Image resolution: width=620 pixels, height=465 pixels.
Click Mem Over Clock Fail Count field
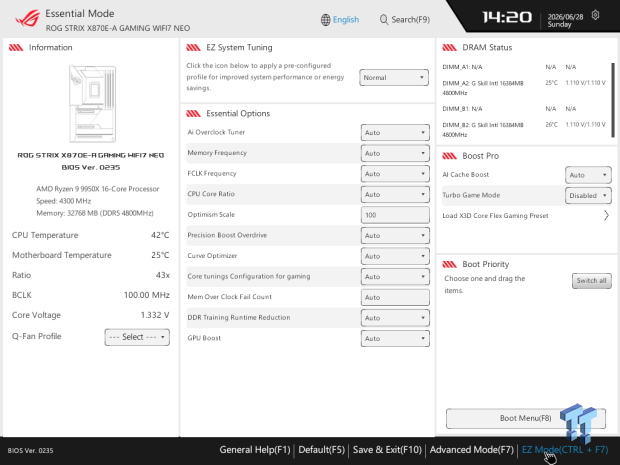point(395,297)
